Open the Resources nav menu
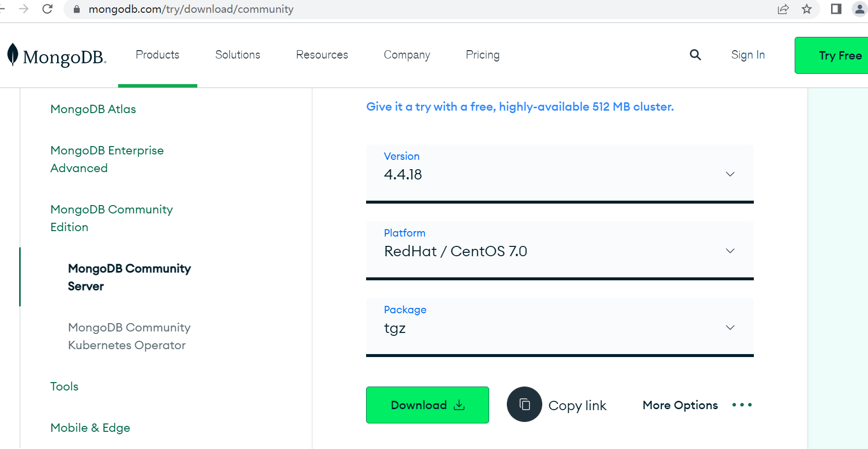The image size is (868, 449). coord(322,55)
